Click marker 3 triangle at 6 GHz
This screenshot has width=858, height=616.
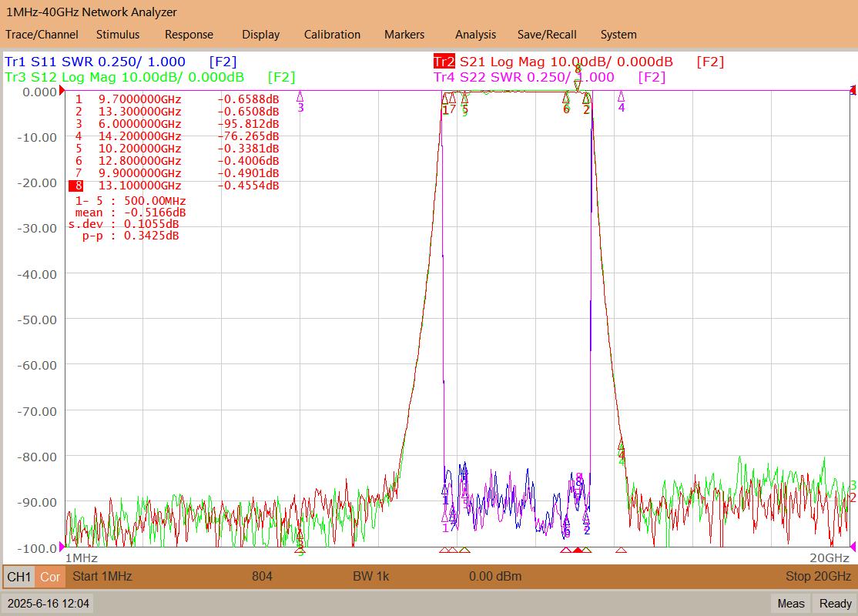click(300, 97)
